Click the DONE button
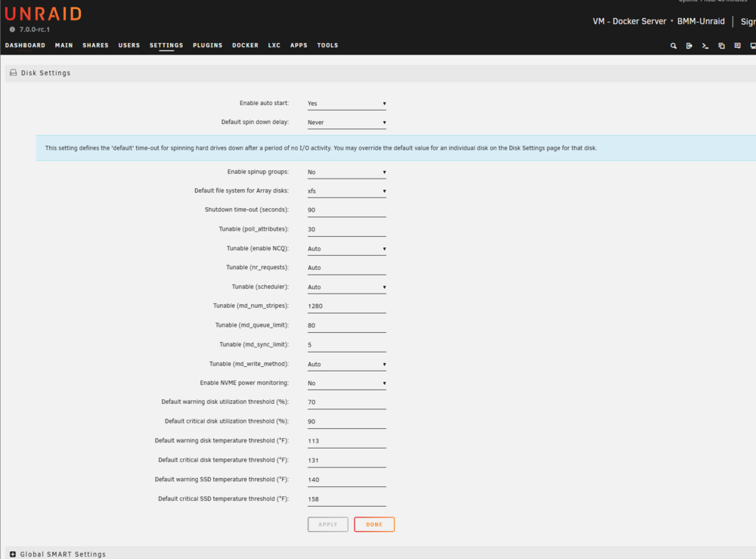The width and height of the screenshot is (756, 559). coord(374,524)
